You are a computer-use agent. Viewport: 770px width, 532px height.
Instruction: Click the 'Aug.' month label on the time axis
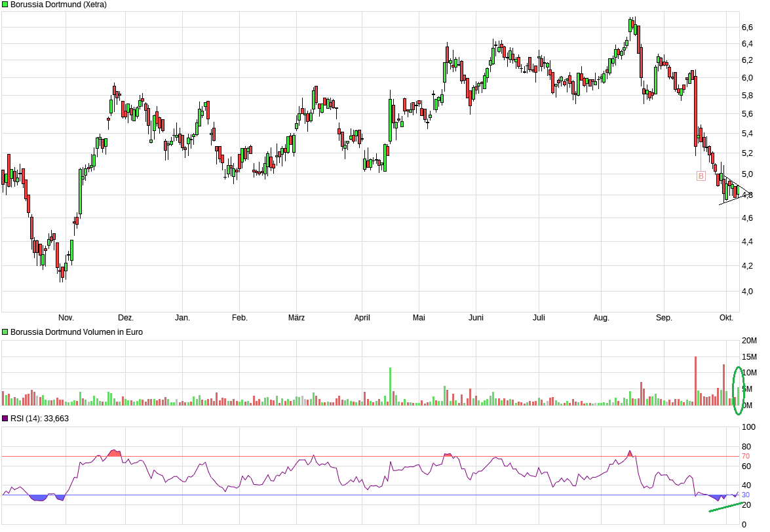(x=601, y=318)
